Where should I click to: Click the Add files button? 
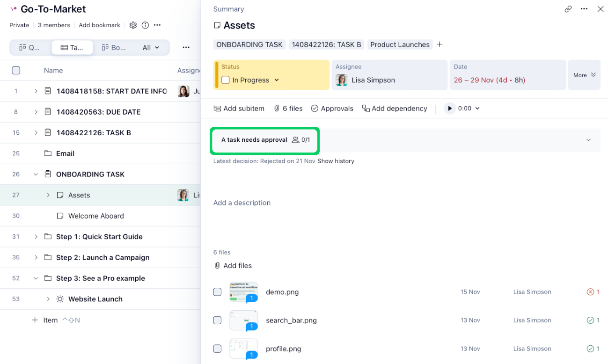[233, 265]
